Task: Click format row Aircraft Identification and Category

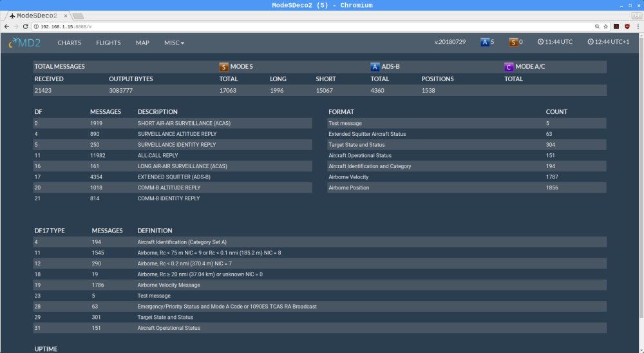Action: (467, 166)
